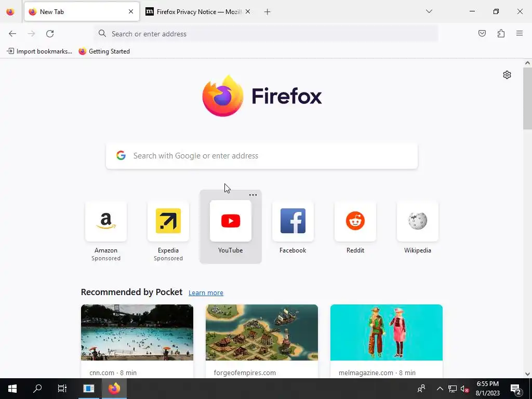This screenshot has height=399, width=532.
Task: Reload the current page
Action: pos(50,34)
